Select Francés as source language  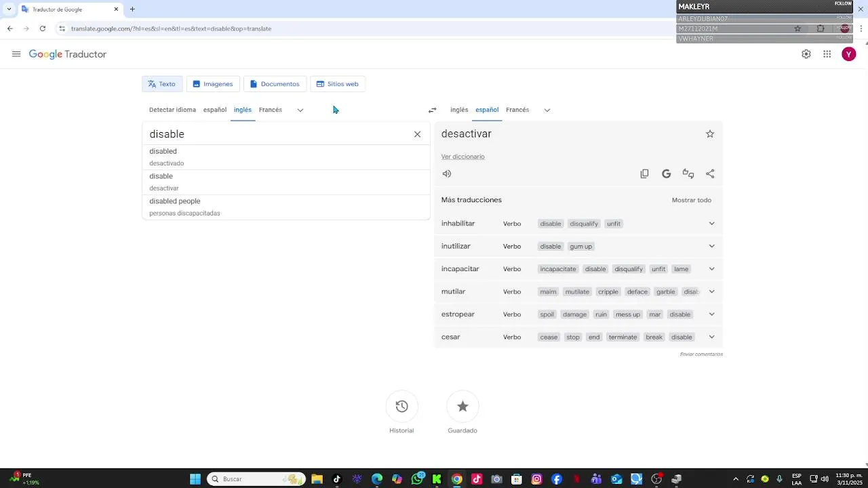coord(271,110)
